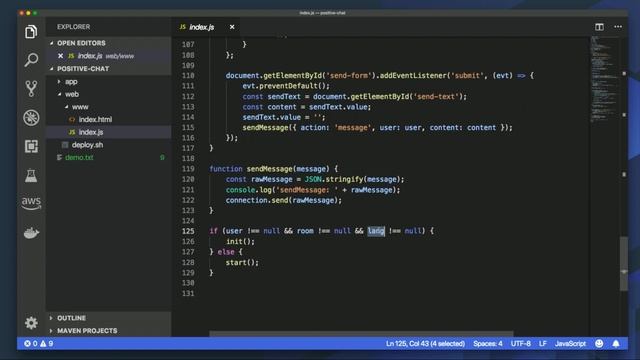Open the Test beaker view

point(31,176)
